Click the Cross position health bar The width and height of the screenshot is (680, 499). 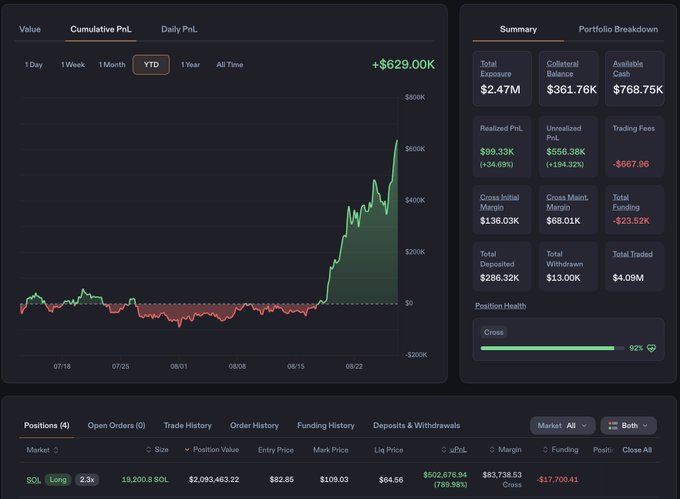(x=552, y=348)
